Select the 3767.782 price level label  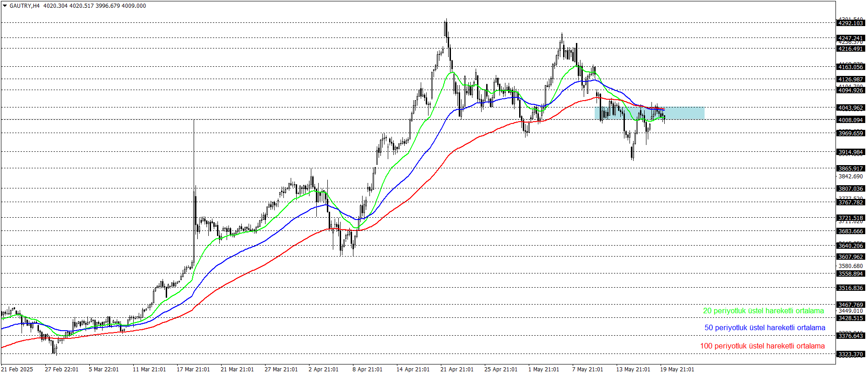pos(851,203)
